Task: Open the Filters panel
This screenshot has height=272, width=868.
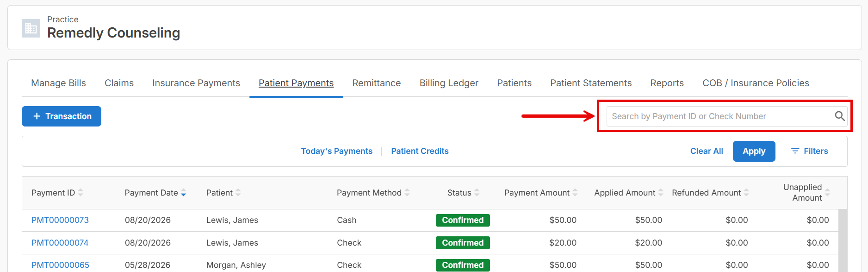Action: (810, 151)
